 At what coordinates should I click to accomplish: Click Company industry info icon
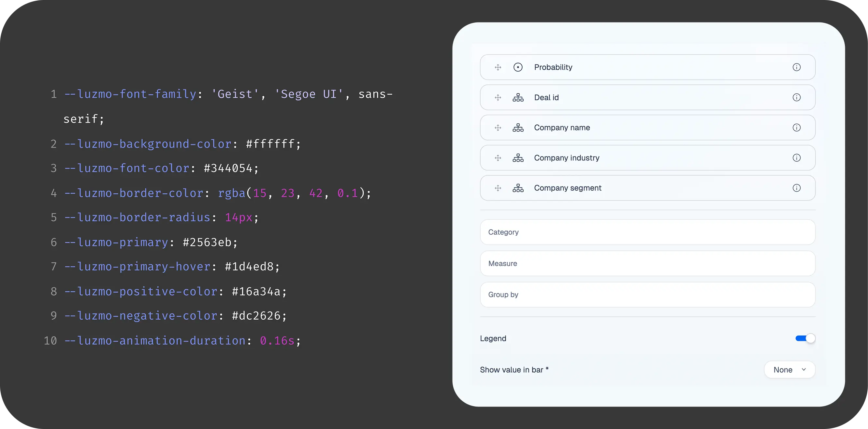[x=796, y=158]
